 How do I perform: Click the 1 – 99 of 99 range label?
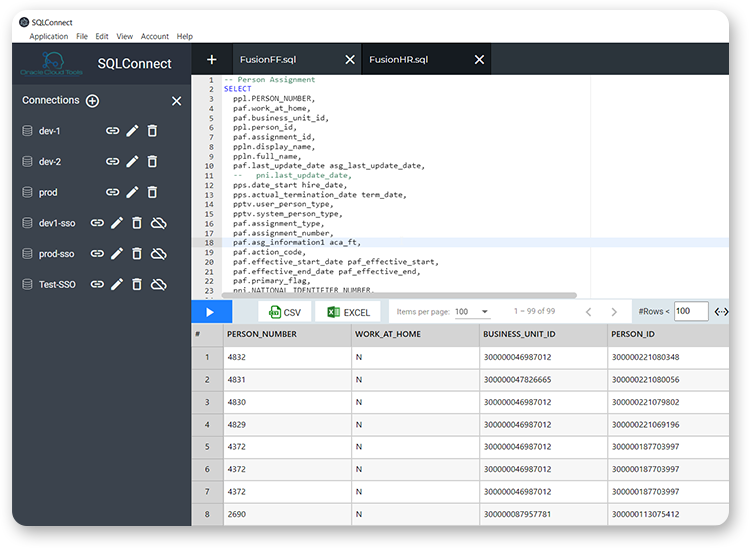click(535, 312)
